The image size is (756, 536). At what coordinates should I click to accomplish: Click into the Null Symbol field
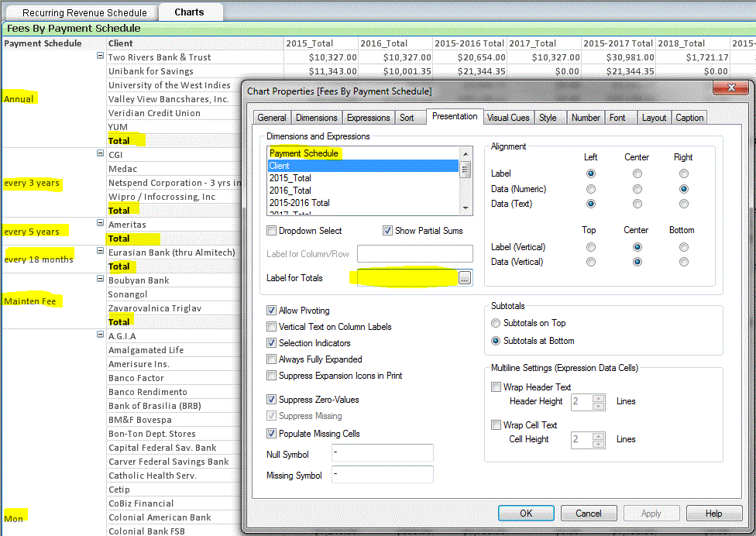pyautogui.click(x=382, y=454)
